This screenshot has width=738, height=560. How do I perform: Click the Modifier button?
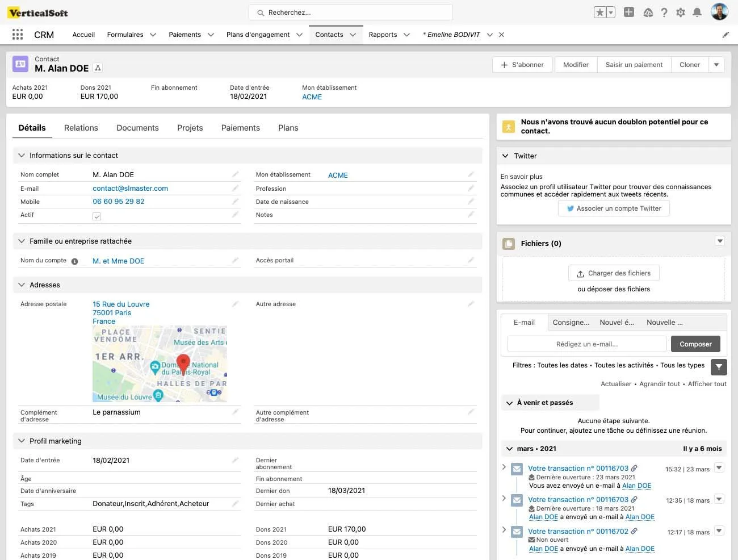[x=576, y=65]
